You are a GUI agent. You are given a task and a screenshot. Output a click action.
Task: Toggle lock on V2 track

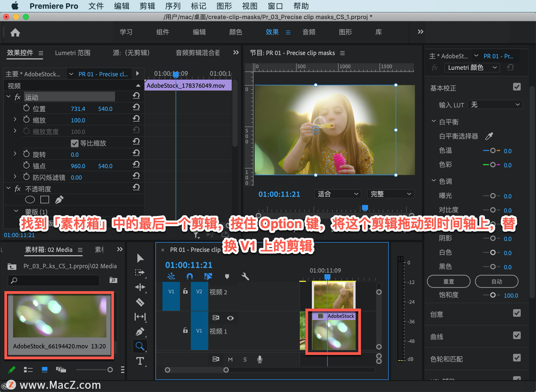point(185,291)
